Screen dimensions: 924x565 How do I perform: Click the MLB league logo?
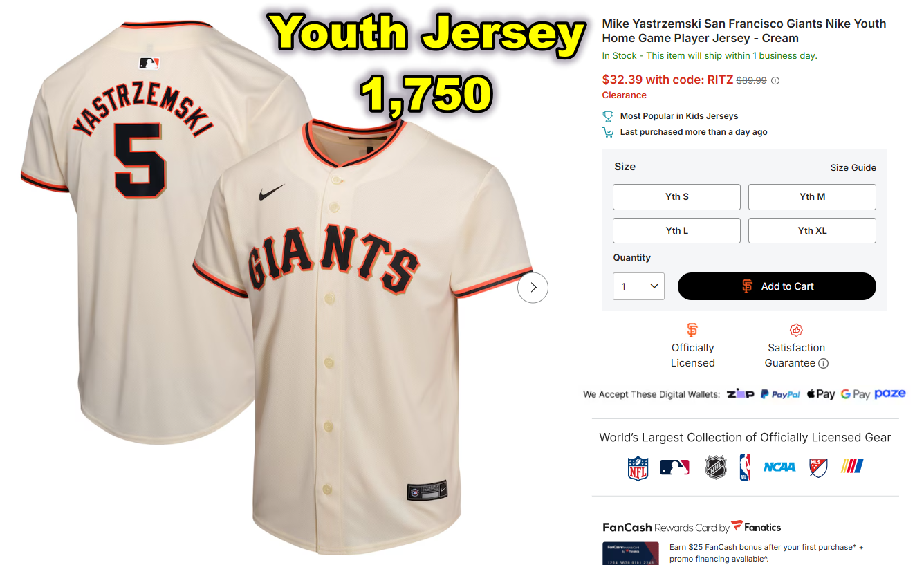tap(674, 467)
